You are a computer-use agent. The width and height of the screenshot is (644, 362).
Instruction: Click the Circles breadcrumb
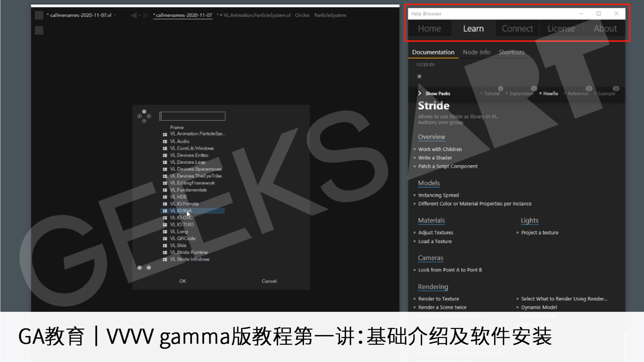(x=302, y=15)
